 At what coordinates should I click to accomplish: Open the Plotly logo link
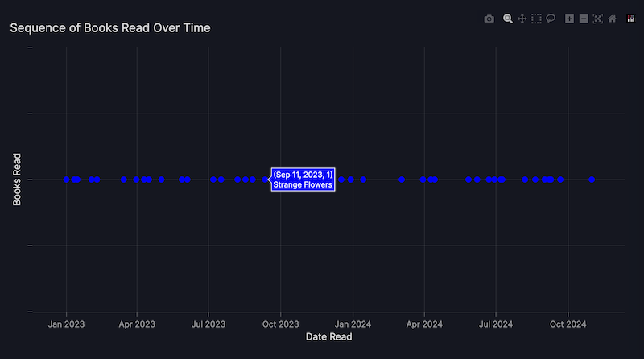click(631, 19)
